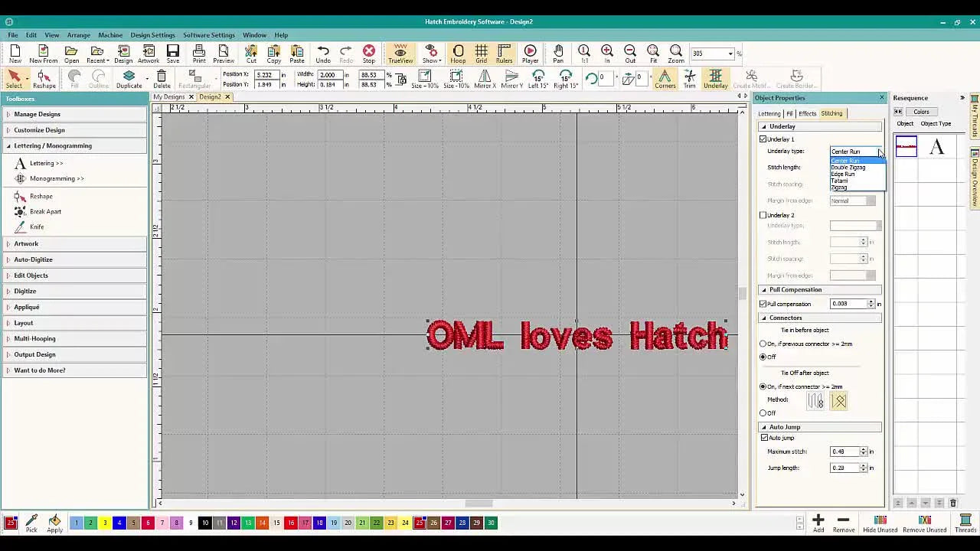Increase size with Size +10% icon
980x551 pixels.
425,79
